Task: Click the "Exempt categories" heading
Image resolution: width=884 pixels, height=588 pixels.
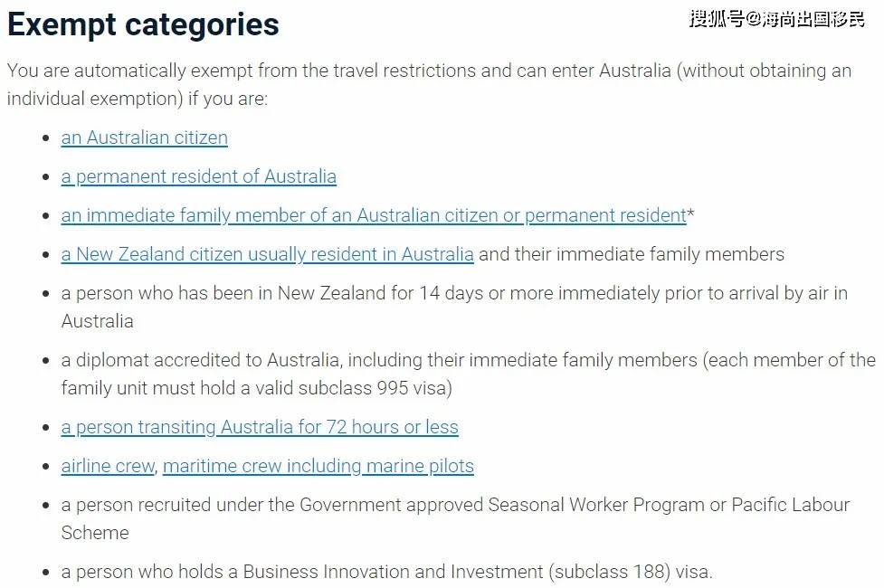Action: point(143,24)
